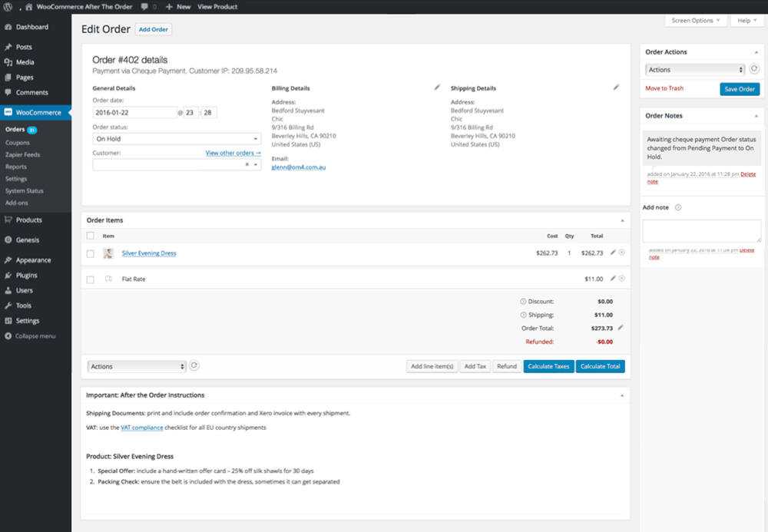Click the Posts pin icon
This screenshot has height=532, width=768.
[8, 47]
